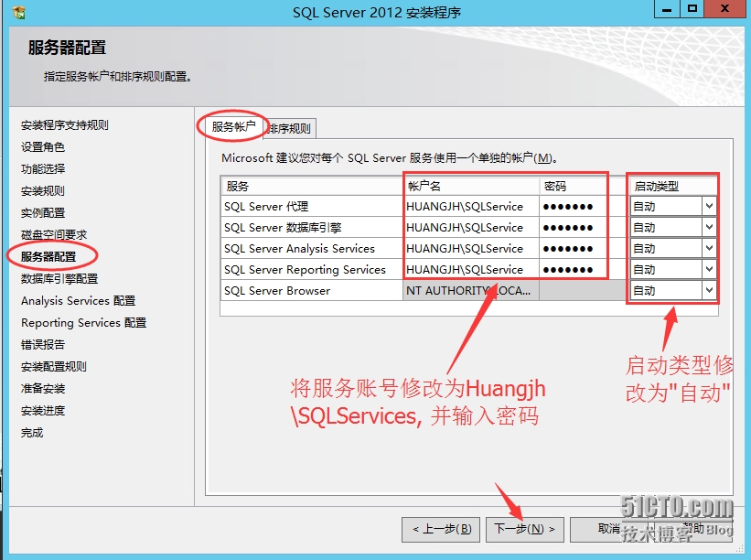Image resolution: width=751 pixels, height=560 pixels.
Task: Click SQL Server 数据库引擎 service name cell
Action: click(x=312, y=228)
